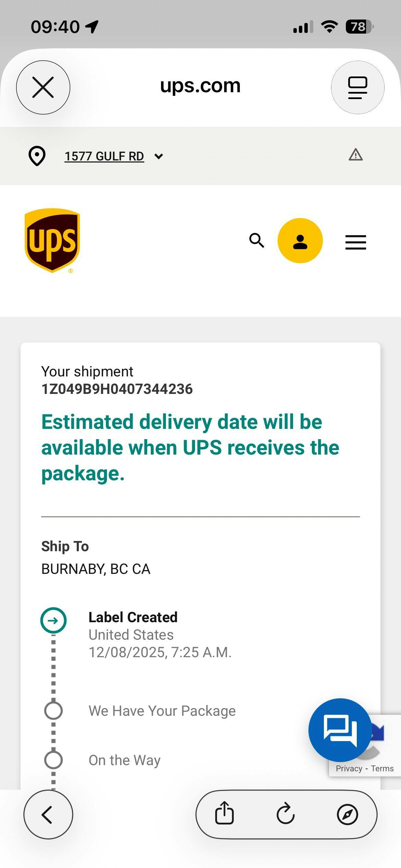Open the search magnifier icon
This screenshot has width=401, height=868.
pyautogui.click(x=257, y=241)
